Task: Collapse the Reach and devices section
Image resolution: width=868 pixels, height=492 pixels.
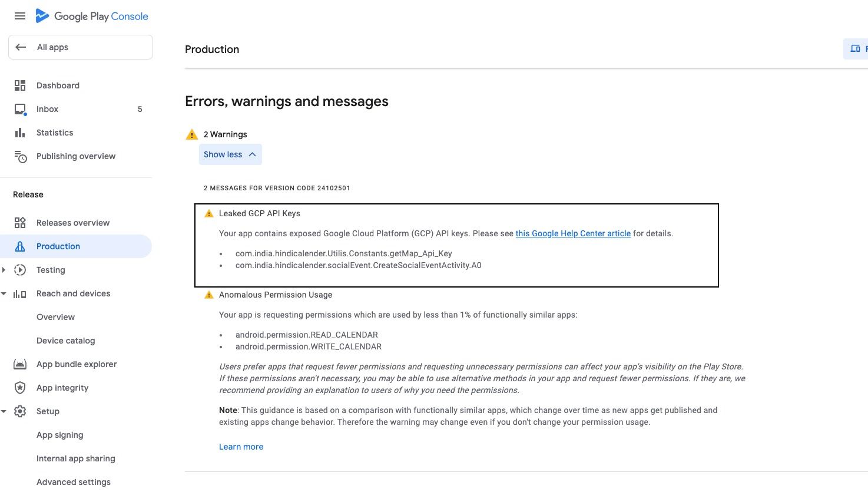Action: [x=4, y=293]
